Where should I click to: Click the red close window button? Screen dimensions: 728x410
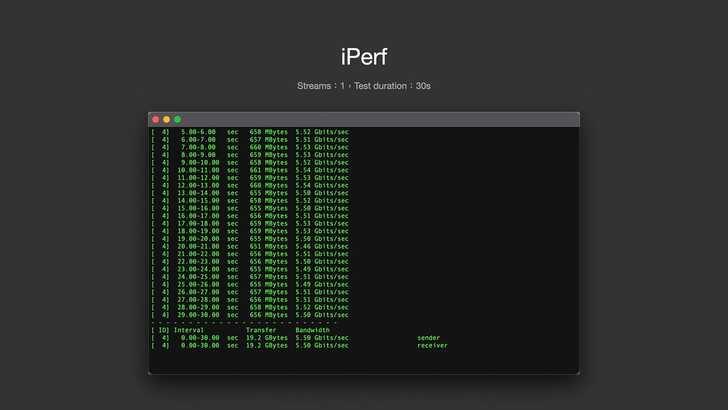click(x=156, y=119)
